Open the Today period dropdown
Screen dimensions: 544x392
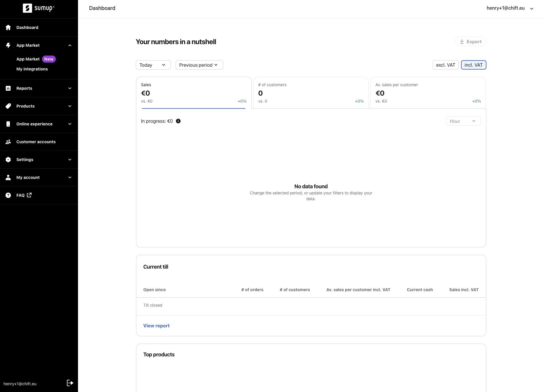coord(153,65)
